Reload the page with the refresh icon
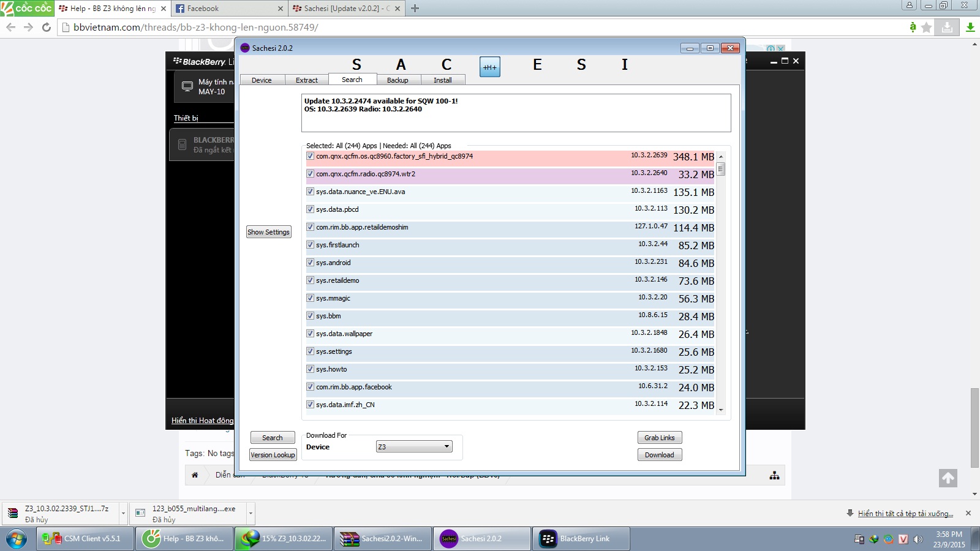 [46, 27]
